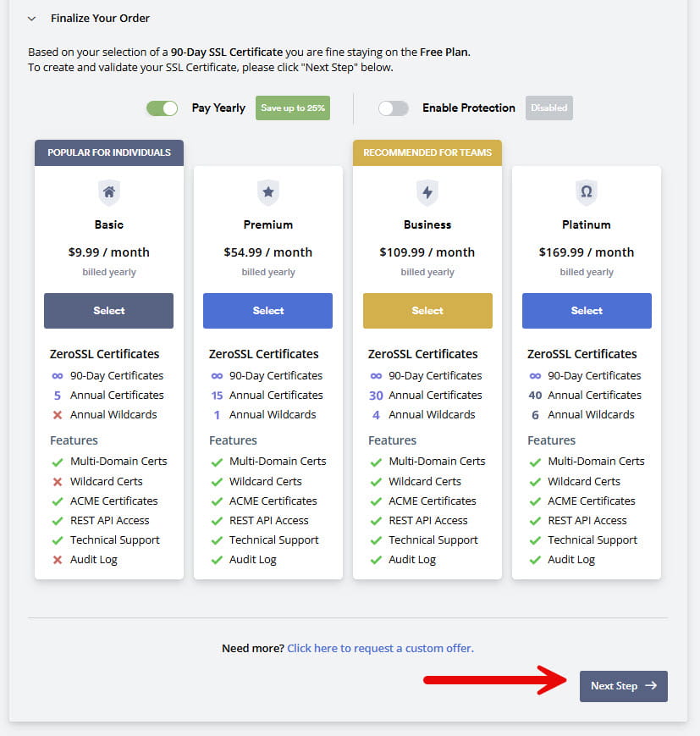Click the checkmark beside Premium Audit Log
This screenshot has height=736, width=700.
click(217, 560)
